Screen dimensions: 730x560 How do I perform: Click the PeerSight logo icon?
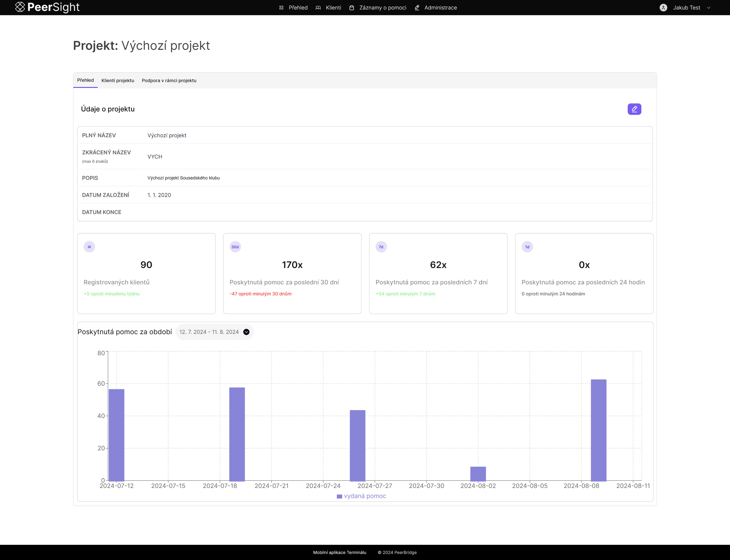[20, 7]
